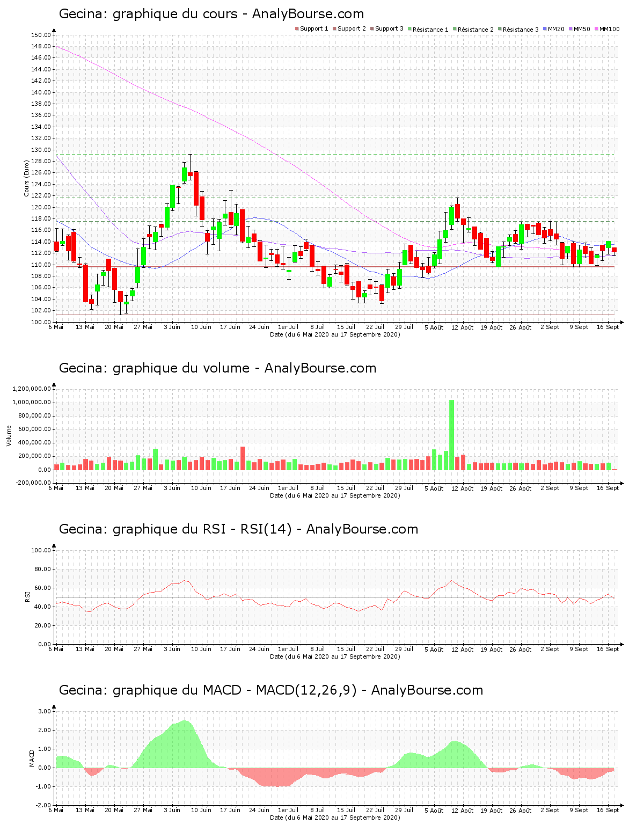Click the 'Gecina: graphique du volume' title
Screen dimensions: 644x832
[217, 368]
